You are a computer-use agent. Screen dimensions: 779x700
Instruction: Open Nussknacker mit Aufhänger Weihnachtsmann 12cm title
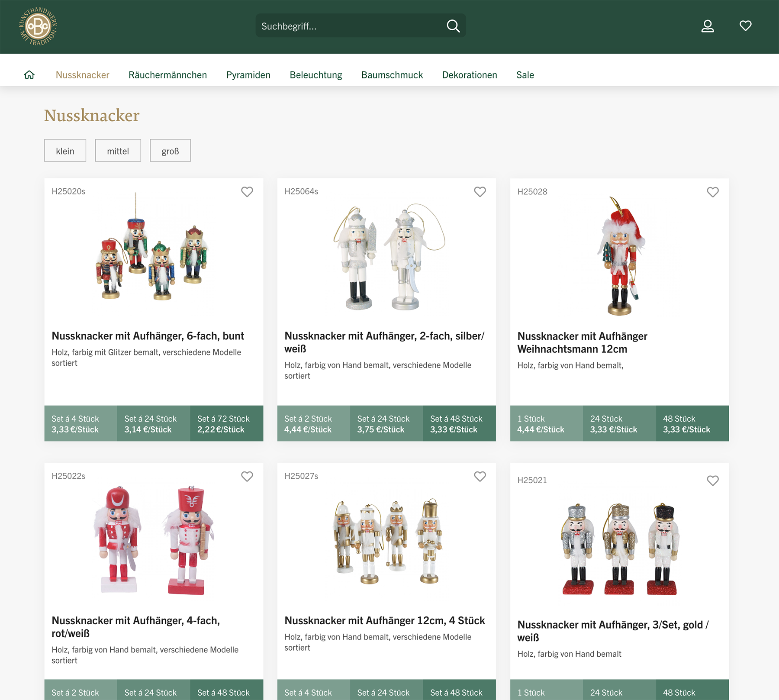(582, 342)
